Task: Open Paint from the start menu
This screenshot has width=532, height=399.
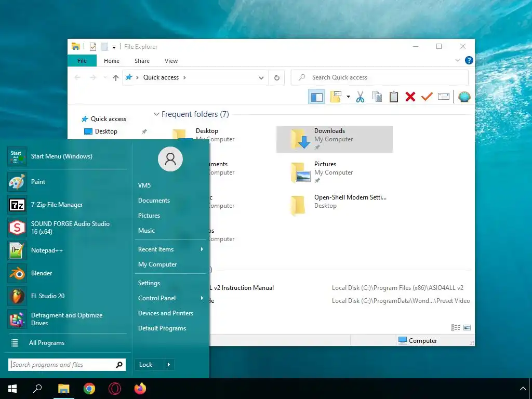Action: click(x=67, y=182)
